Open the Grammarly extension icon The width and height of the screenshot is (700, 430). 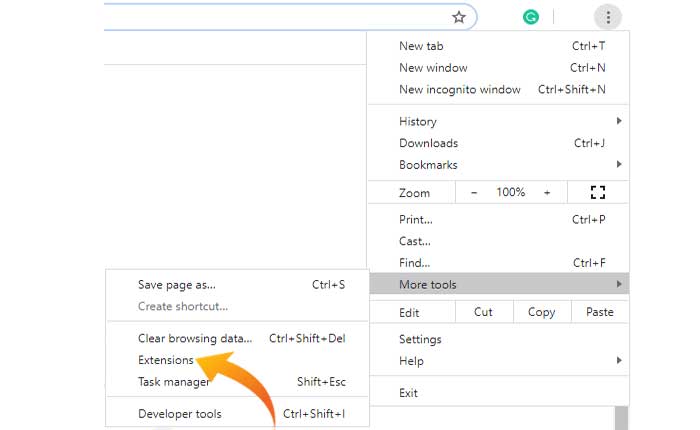pos(532,17)
